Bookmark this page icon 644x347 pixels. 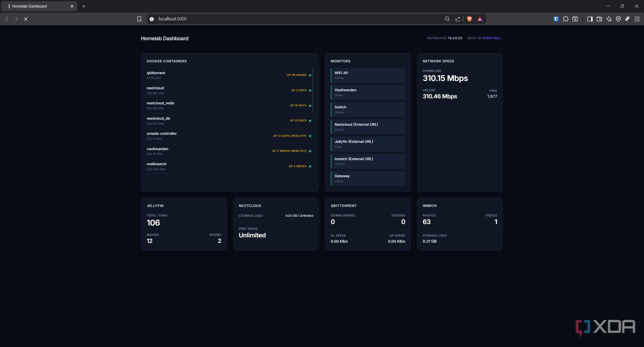pyautogui.click(x=139, y=19)
